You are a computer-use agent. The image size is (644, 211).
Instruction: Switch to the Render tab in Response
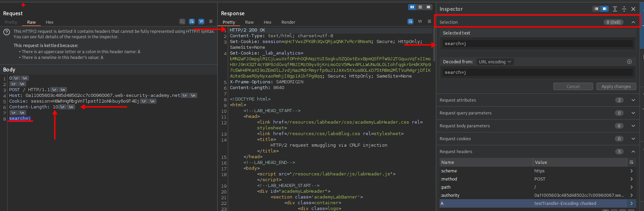[x=288, y=22]
